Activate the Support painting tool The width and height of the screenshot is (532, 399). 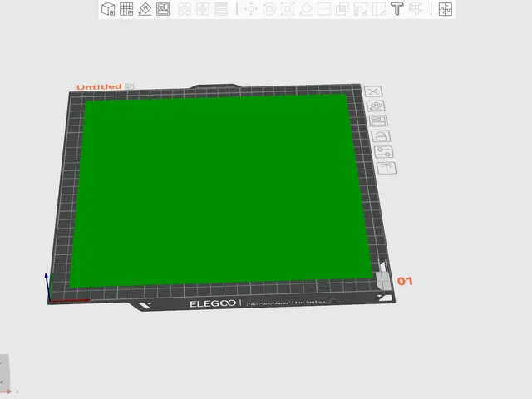tap(360, 9)
